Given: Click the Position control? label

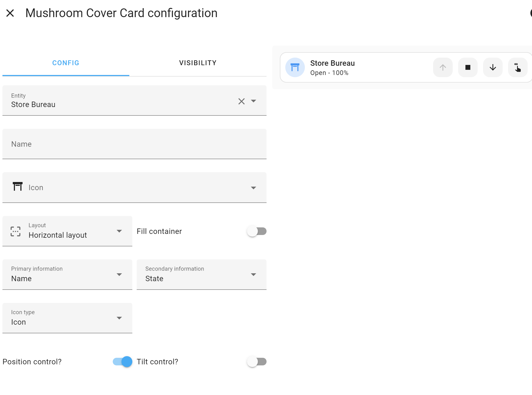Looking at the screenshot, I should (32, 362).
